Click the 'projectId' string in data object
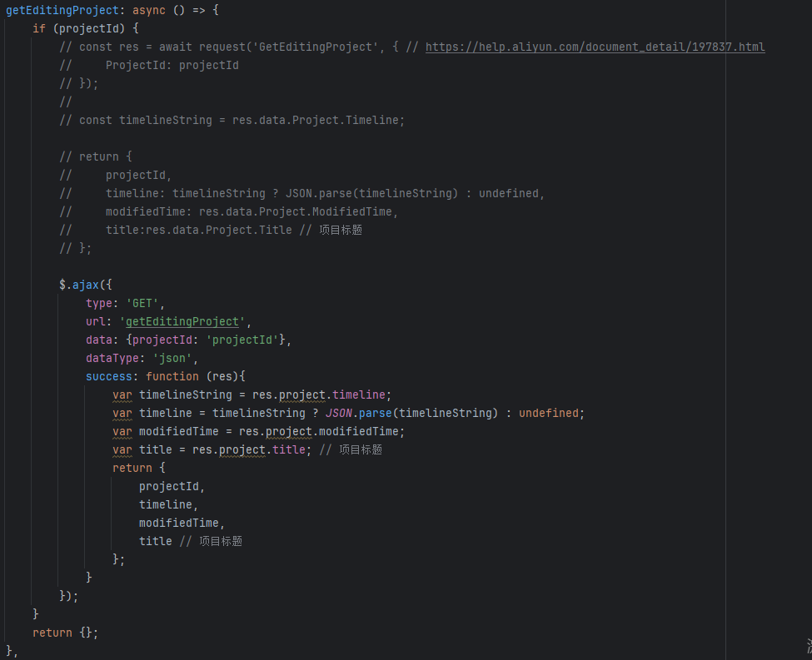 click(x=242, y=340)
